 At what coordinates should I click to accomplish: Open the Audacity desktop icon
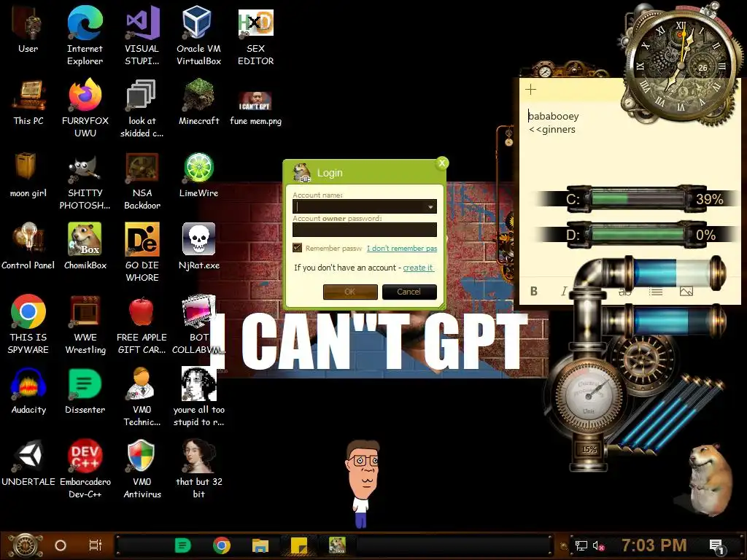pos(28,391)
